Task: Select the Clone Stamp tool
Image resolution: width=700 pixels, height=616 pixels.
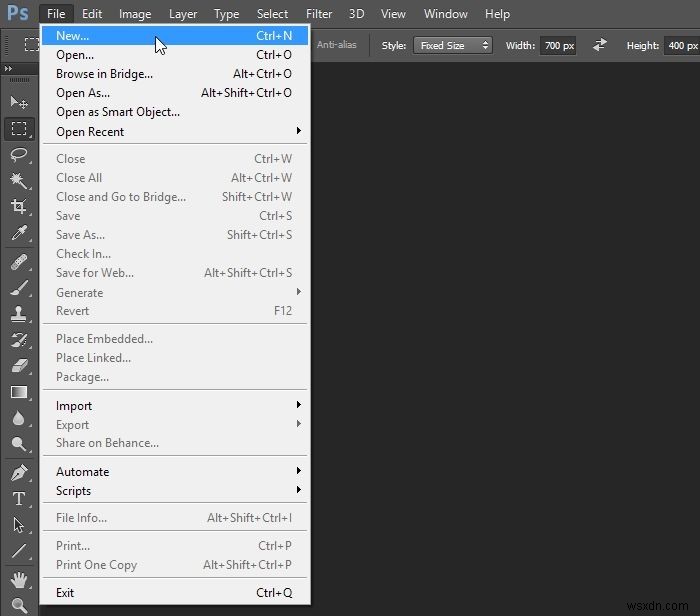Action: [x=19, y=314]
